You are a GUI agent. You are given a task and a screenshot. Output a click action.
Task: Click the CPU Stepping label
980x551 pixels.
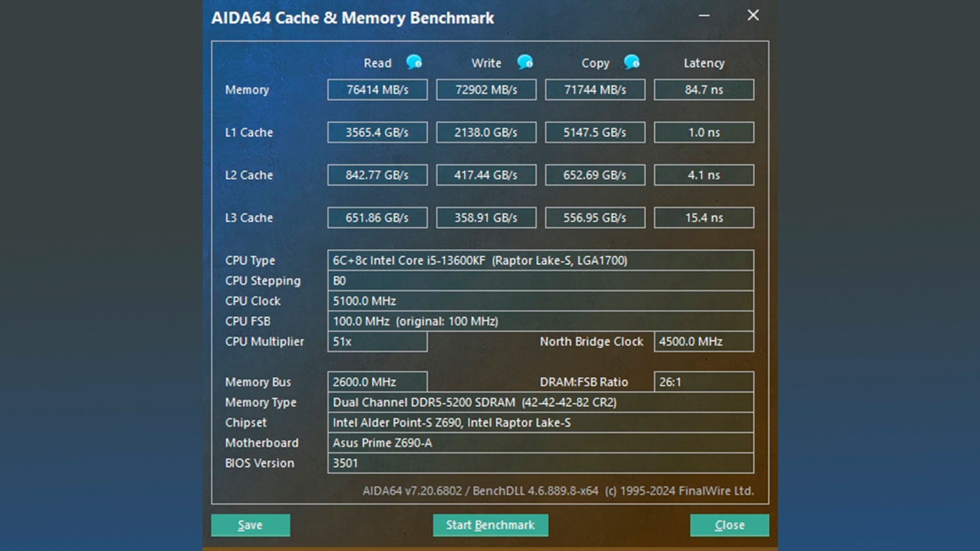pyautogui.click(x=263, y=281)
